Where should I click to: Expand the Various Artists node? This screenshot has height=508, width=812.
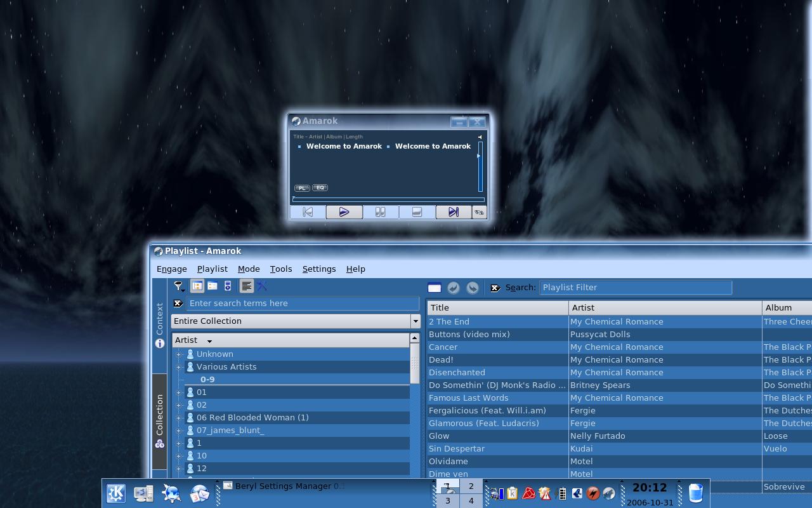click(x=179, y=367)
